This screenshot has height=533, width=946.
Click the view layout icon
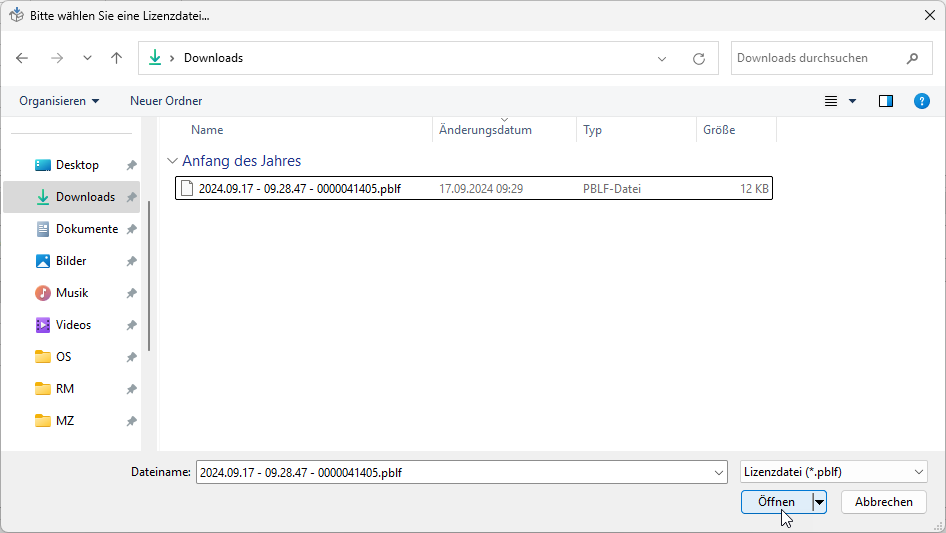pyautogui.click(x=830, y=101)
